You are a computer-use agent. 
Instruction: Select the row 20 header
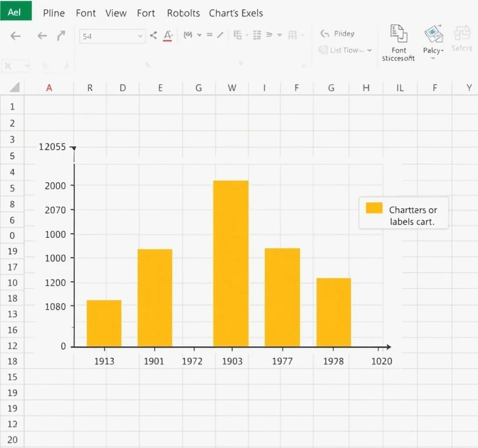click(x=13, y=439)
